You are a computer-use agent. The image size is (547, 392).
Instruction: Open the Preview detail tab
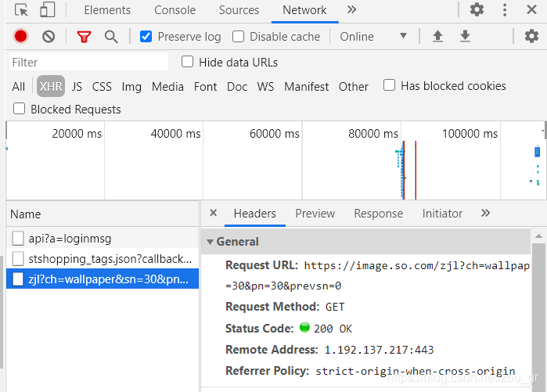(x=315, y=214)
